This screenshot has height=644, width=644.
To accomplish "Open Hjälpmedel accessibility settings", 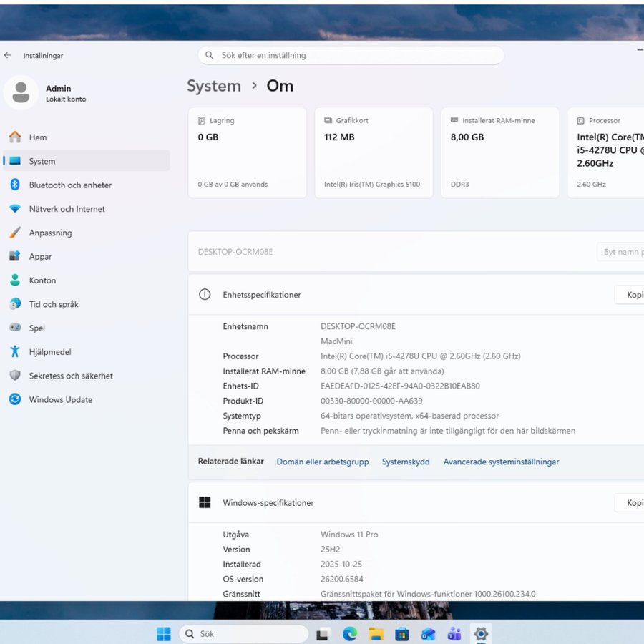I will tap(49, 352).
